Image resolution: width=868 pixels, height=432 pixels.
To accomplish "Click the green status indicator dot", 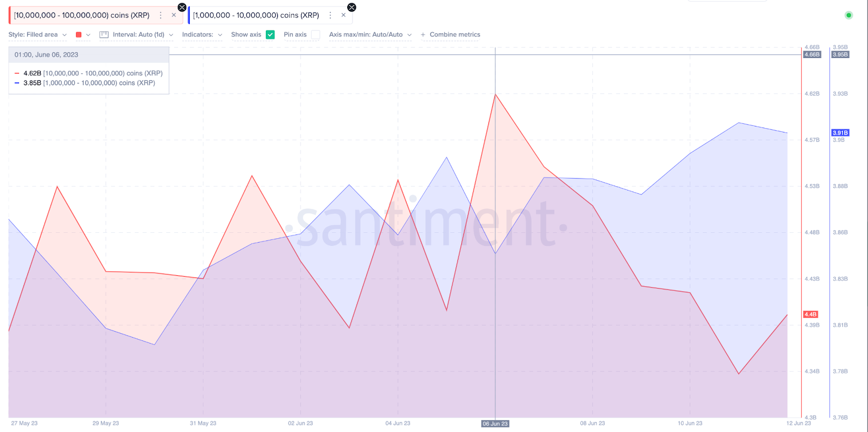I will coord(848,15).
